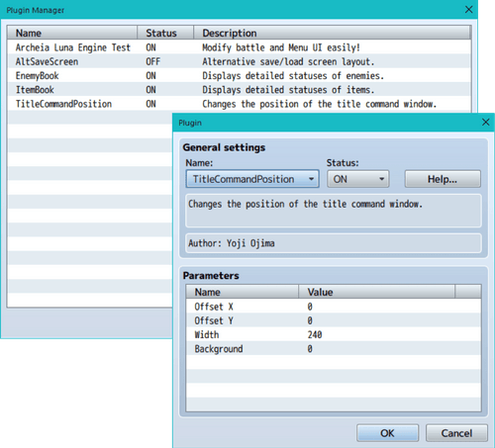Select the AltSaveScreen plugin row
This screenshot has height=448, width=495.
coord(239,61)
